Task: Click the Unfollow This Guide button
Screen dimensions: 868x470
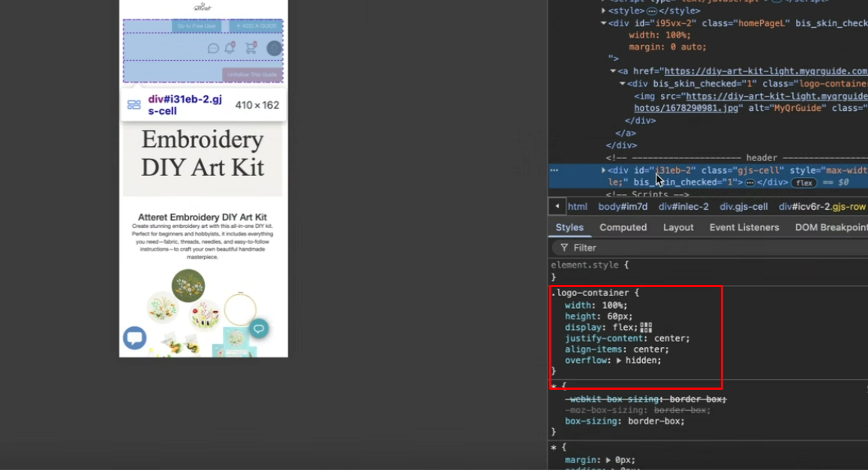Action: coord(252,75)
